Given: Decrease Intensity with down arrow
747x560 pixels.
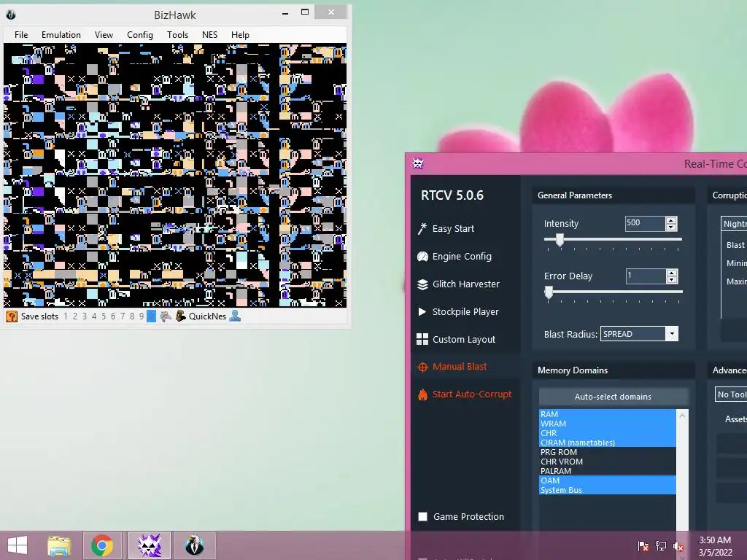Looking at the screenshot, I should [x=671, y=227].
